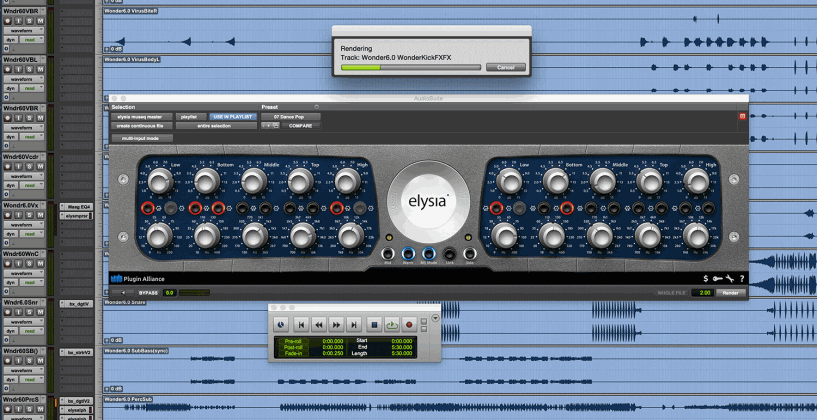817x420 pixels.
Task: Click the dollar sign icon in plugin
Action: [x=705, y=279]
